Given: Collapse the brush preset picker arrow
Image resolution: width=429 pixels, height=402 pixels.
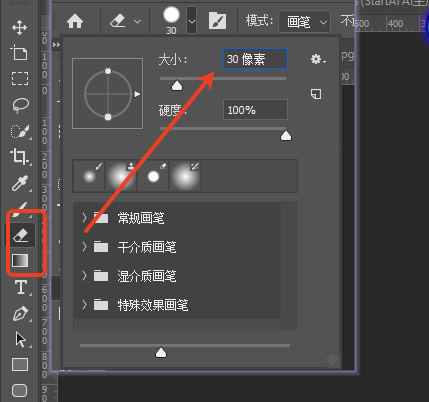Looking at the screenshot, I should click(x=192, y=21).
